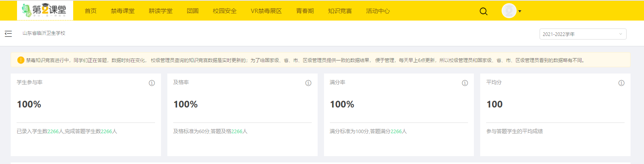Select 耕读学堂 in the top navigation
Screen dimensions: 644x164
[161, 11]
